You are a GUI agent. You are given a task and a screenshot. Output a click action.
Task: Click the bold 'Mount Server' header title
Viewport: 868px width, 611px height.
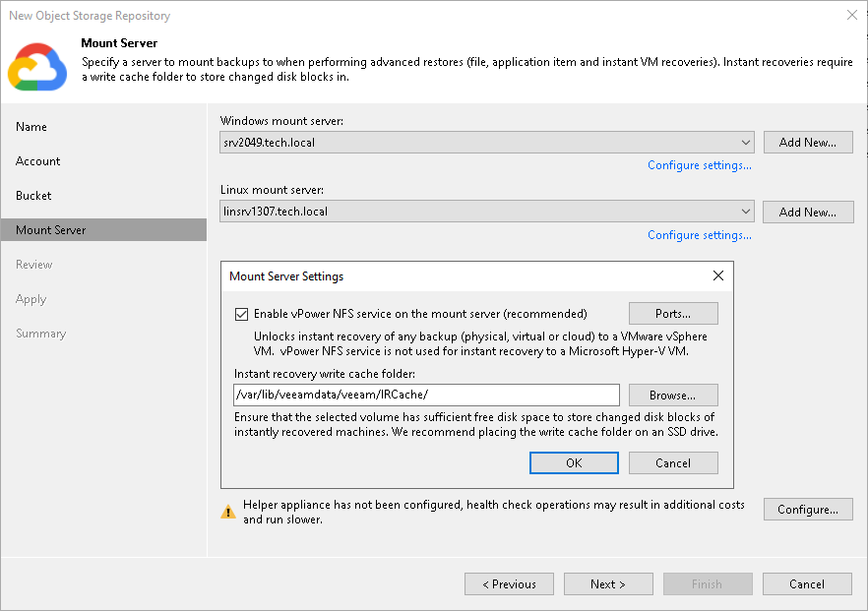119,43
